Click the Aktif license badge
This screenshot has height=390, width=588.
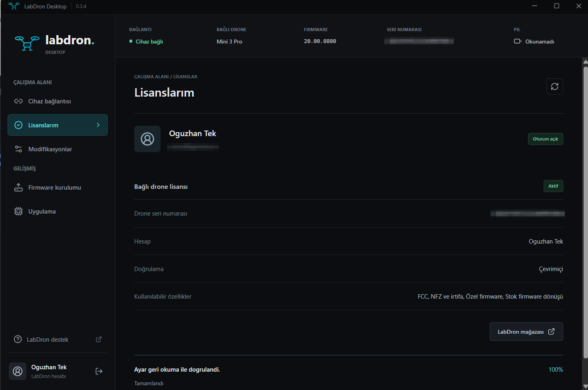pyautogui.click(x=553, y=186)
